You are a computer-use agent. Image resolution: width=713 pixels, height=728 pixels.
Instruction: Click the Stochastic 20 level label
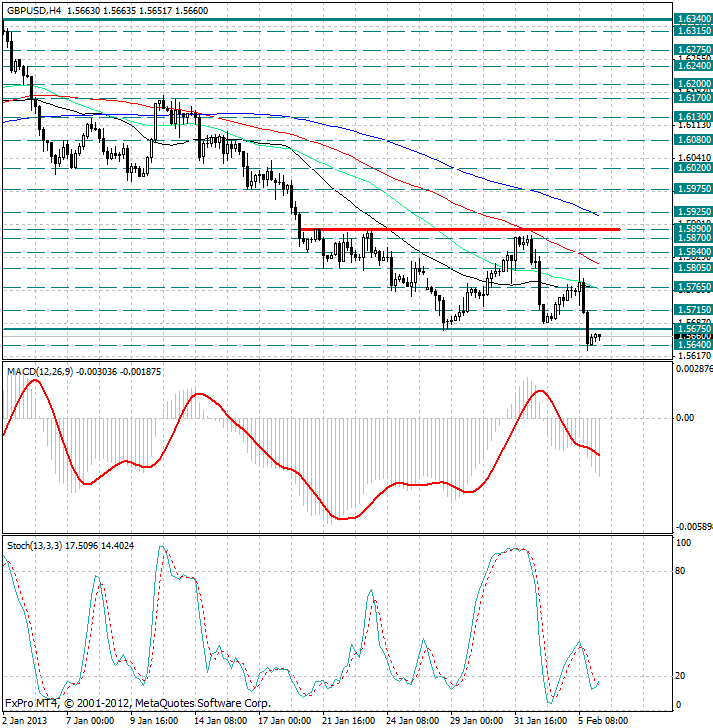[683, 676]
